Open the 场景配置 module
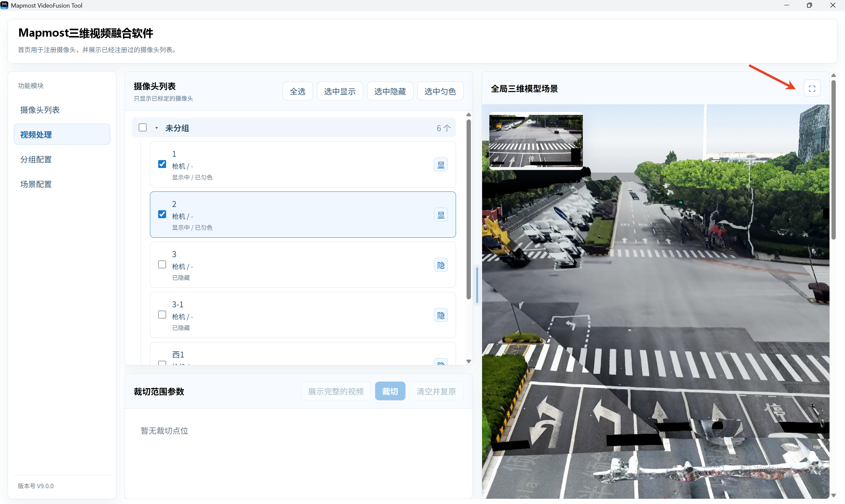845x504 pixels. click(62, 185)
